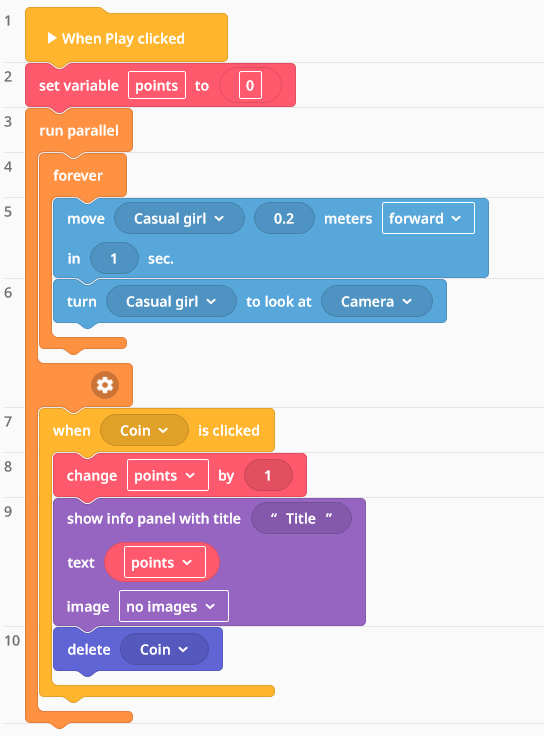
Task: Click the play triangle on When Play clicked
Action: (52, 38)
